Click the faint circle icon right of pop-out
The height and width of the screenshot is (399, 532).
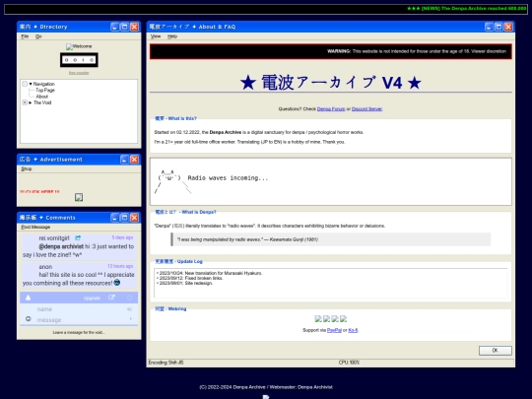tap(130, 298)
